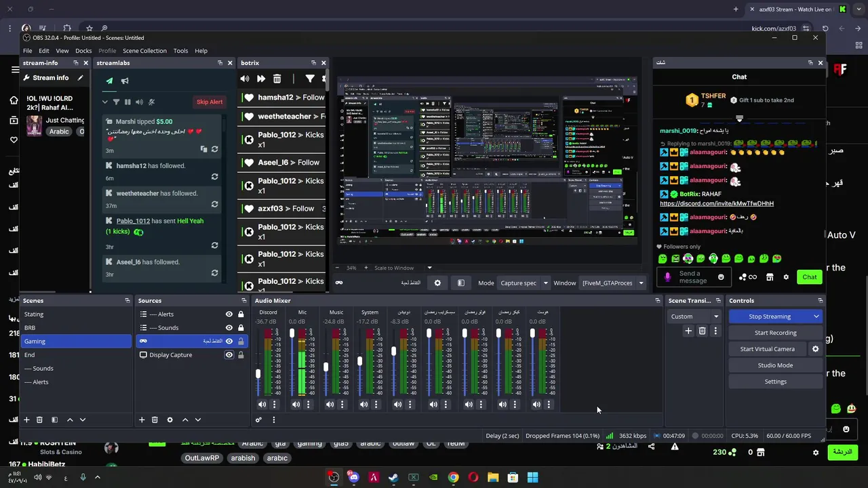
Task: Move selected source up arrow
Action: click(x=184, y=420)
